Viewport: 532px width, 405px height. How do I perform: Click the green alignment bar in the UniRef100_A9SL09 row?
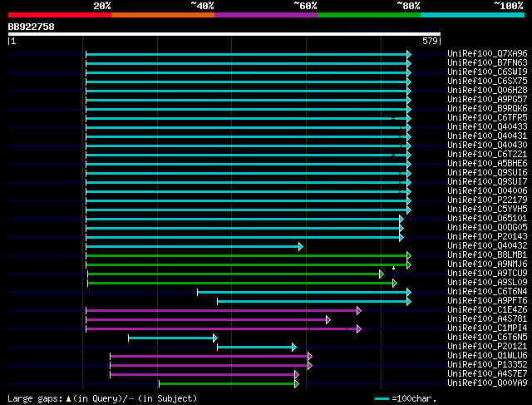click(x=240, y=283)
